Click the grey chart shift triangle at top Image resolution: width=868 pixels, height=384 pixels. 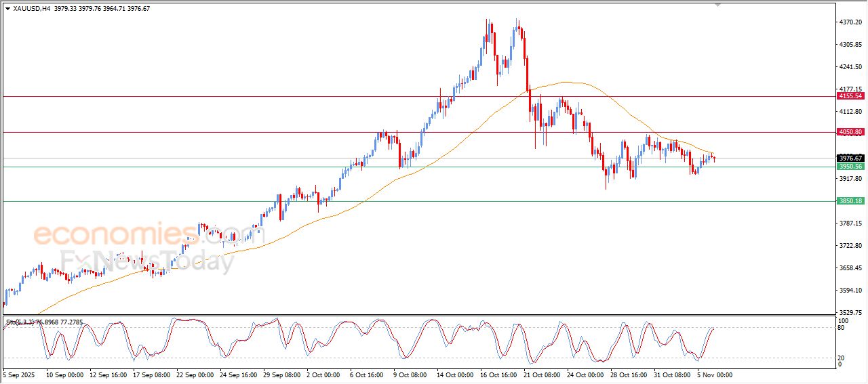coord(718,5)
